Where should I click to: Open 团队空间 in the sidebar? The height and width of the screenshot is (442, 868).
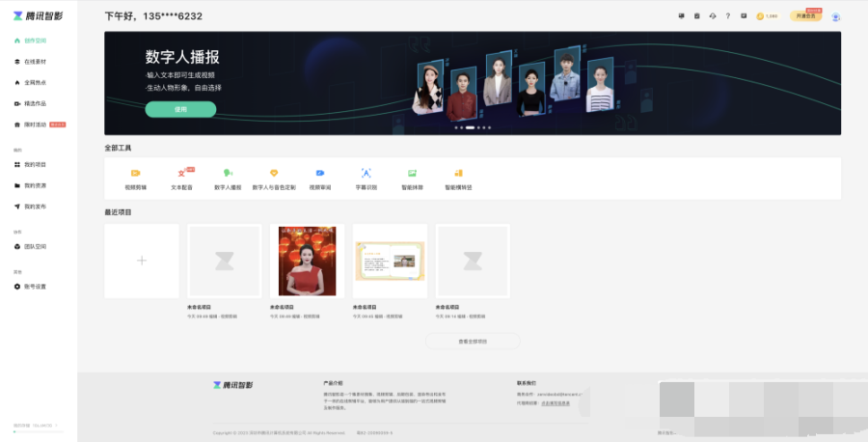point(30,246)
